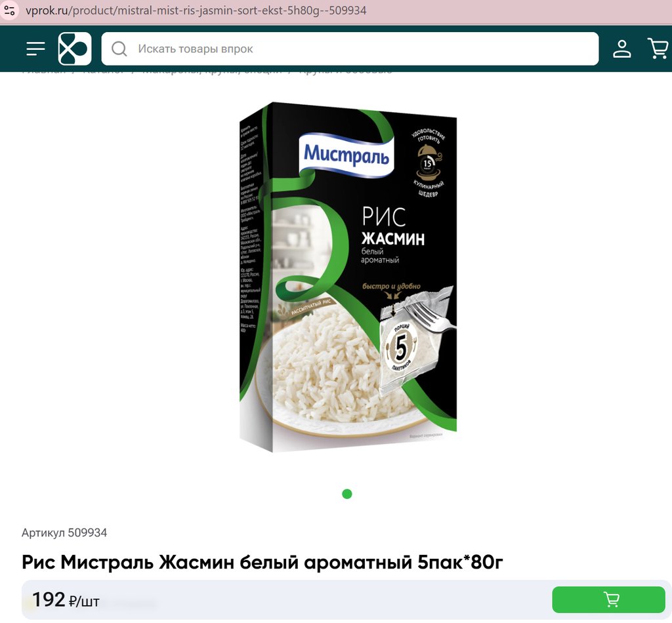Open the user profile icon
The width and height of the screenshot is (672, 623).
[x=621, y=49]
